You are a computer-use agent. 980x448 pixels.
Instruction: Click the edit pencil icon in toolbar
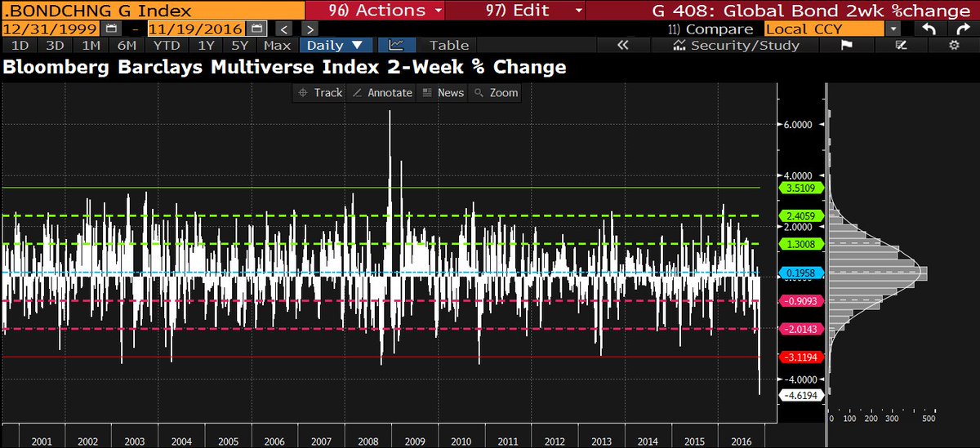pyautogui.click(x=901, y=46)
